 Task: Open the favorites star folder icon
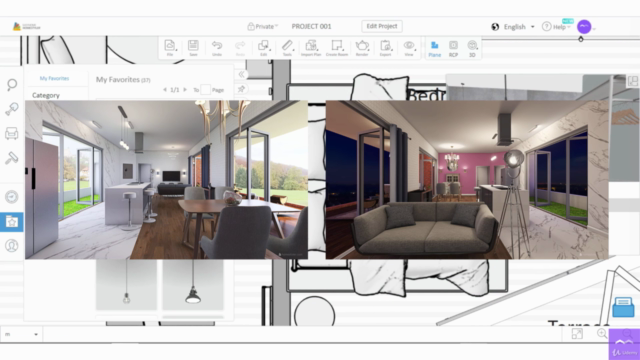[x=11, y=222]
